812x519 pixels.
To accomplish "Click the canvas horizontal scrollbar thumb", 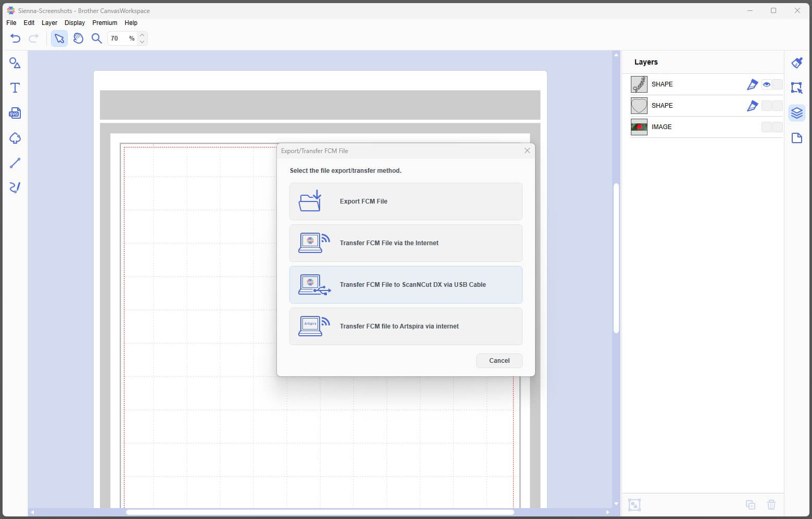I will [320, 512].
